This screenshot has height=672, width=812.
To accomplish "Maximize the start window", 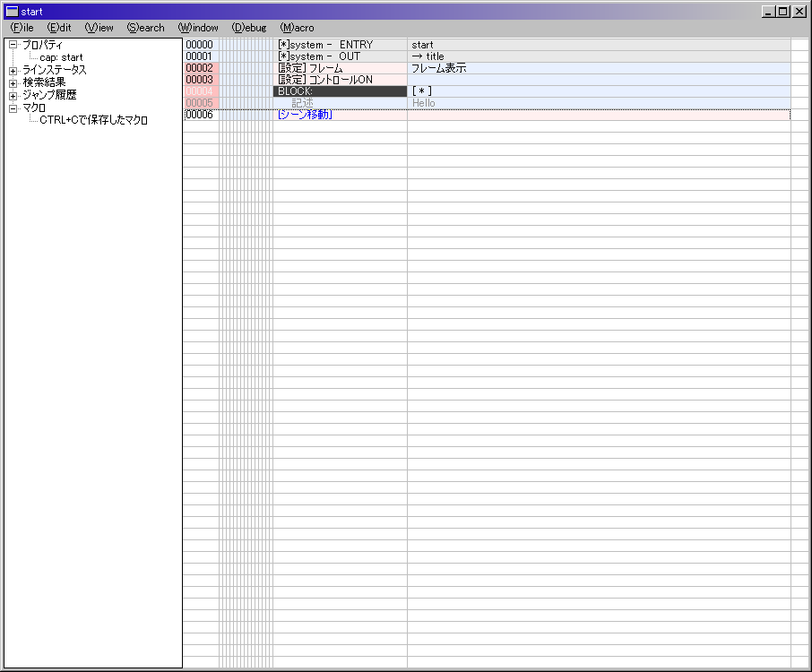I will (783, 12).
